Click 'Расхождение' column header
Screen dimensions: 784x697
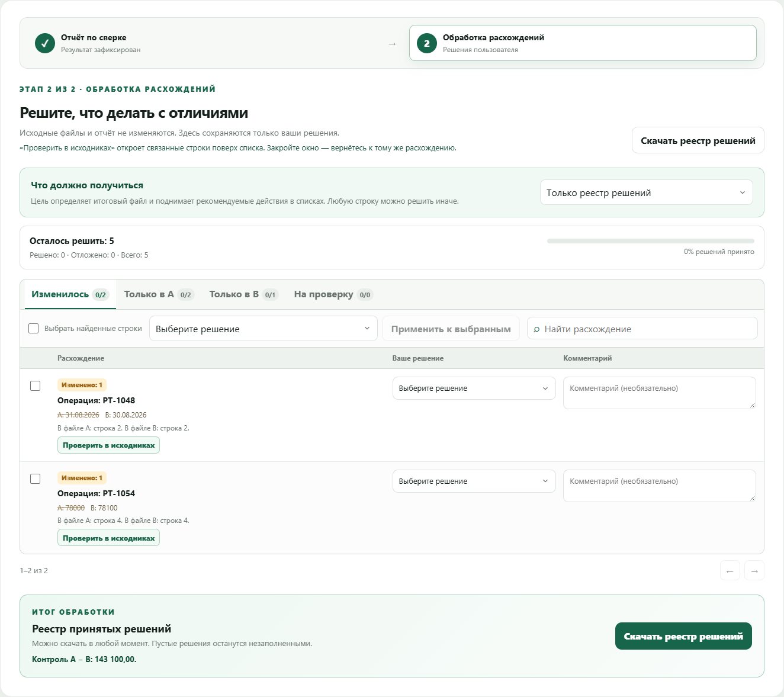81,358
